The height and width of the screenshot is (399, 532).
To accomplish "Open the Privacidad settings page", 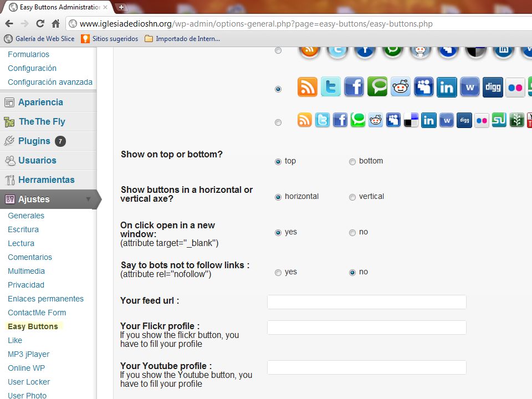I will (26, 285).
